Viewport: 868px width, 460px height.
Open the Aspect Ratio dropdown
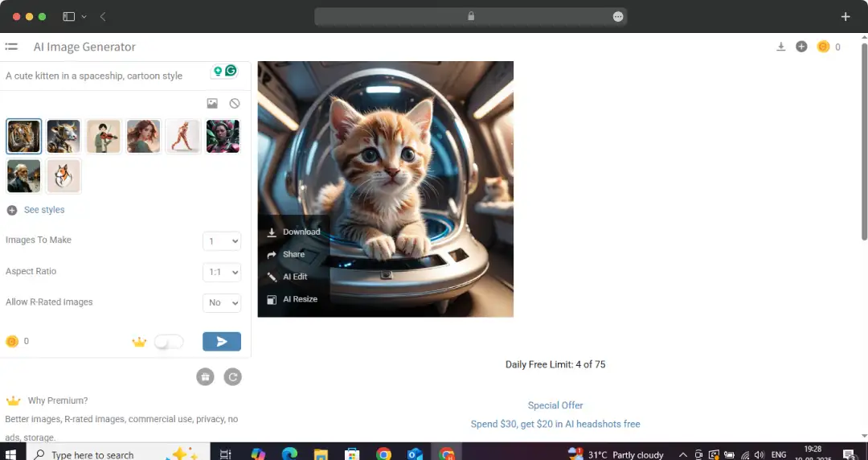(222, 272)
